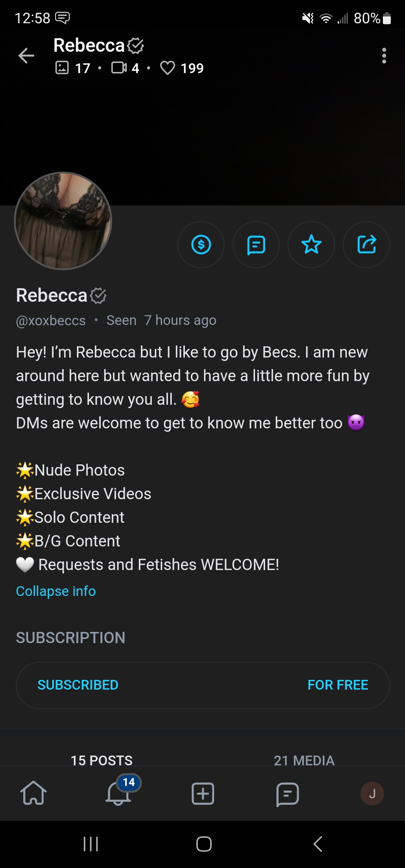
Task: Switch to the 15 POSTS tab
Action: 102,760
